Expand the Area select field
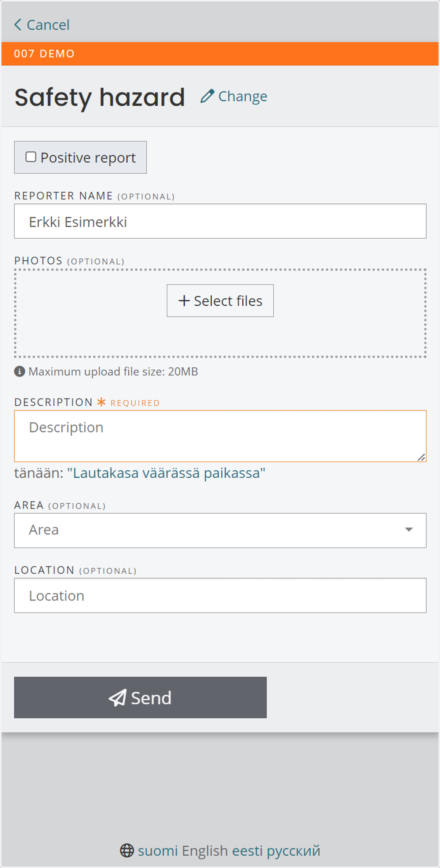The width and height of the screenshot is (440, 868). click(220, 530)
